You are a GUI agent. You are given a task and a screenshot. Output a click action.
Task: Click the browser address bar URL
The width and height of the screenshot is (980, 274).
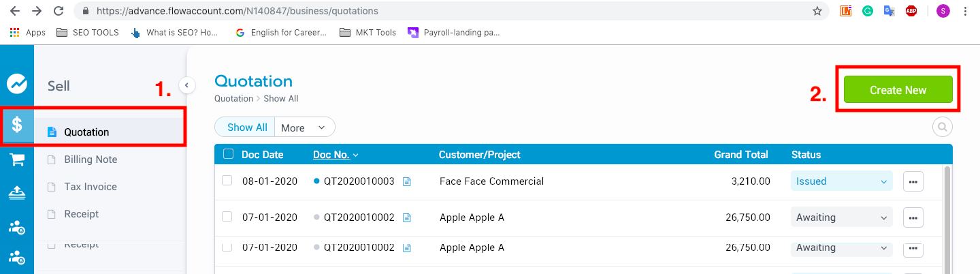point(238,11)
